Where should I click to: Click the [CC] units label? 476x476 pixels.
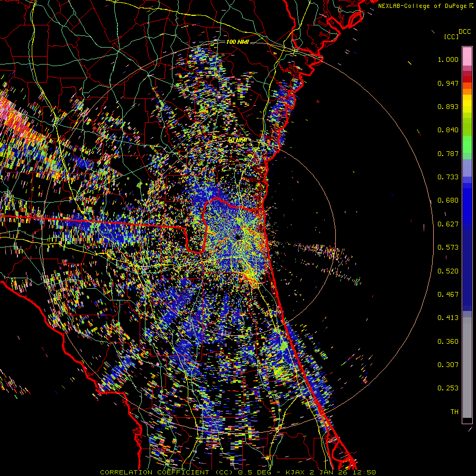pyautogui.click(x=451, y=36)
